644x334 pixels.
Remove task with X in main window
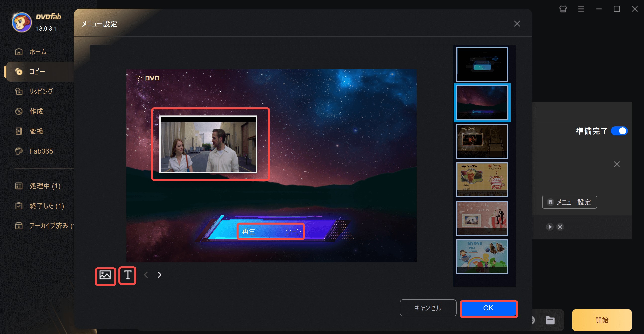(x=617, y=164)
